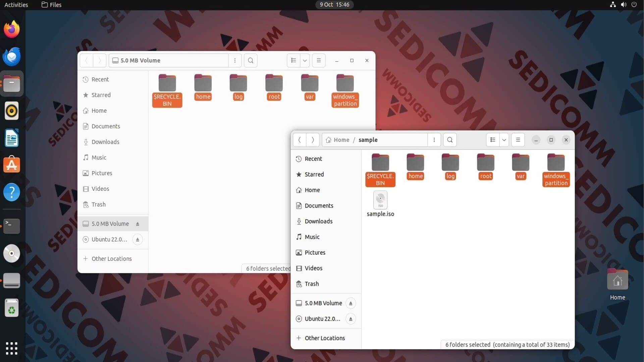Viewport: 644px width, 362px height.
Task: Open Rhythmbox music player in dock
Action: [12, 111]
